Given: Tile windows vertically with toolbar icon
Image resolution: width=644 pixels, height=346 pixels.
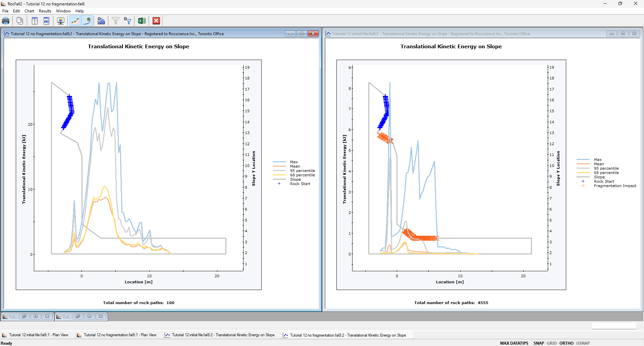Looking at the screenshot, I should point(35,21).
